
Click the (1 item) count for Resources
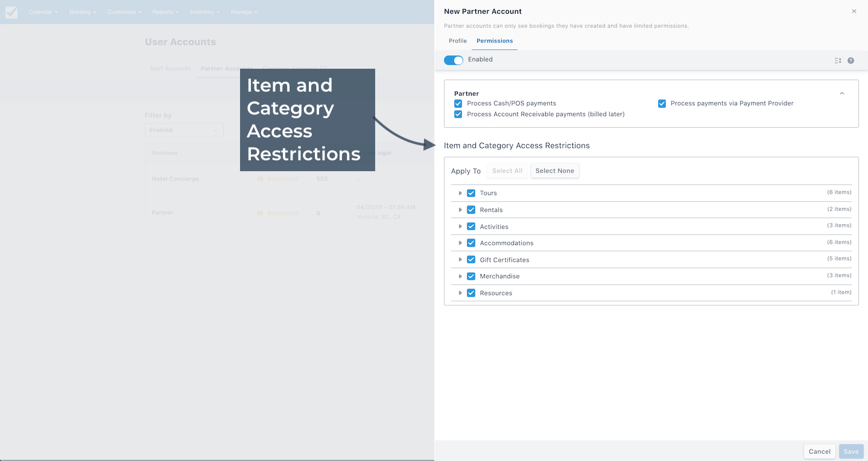pyautogui.click(x=841, y=292)
